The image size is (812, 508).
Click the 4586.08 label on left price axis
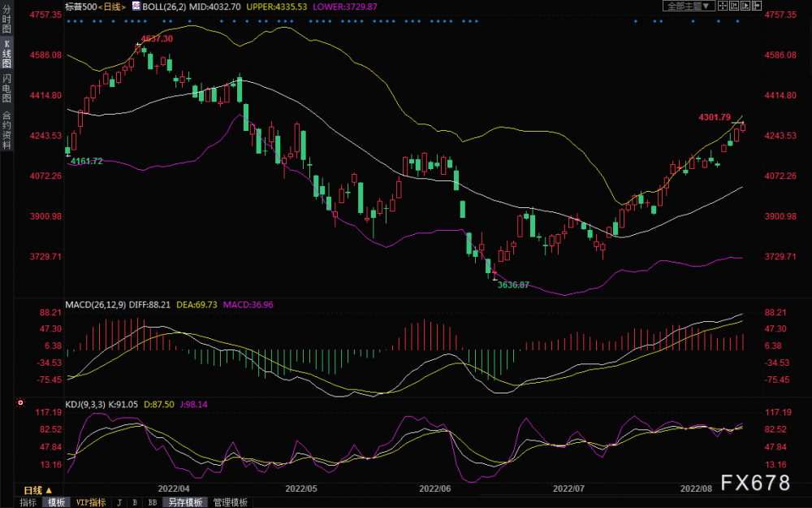point(46,55)
